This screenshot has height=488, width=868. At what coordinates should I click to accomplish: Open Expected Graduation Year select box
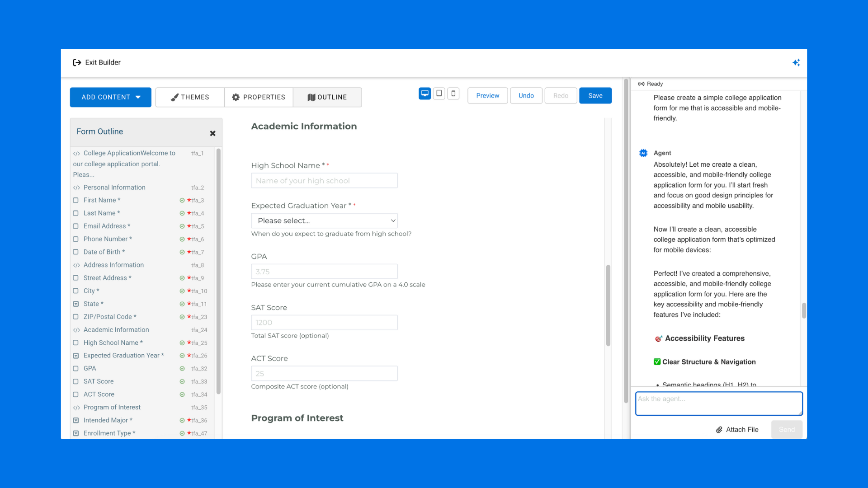(x=324, y=221)
